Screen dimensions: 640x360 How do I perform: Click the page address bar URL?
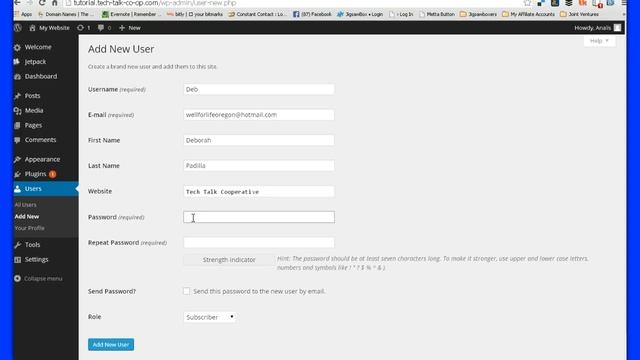[x=155, y=3]
